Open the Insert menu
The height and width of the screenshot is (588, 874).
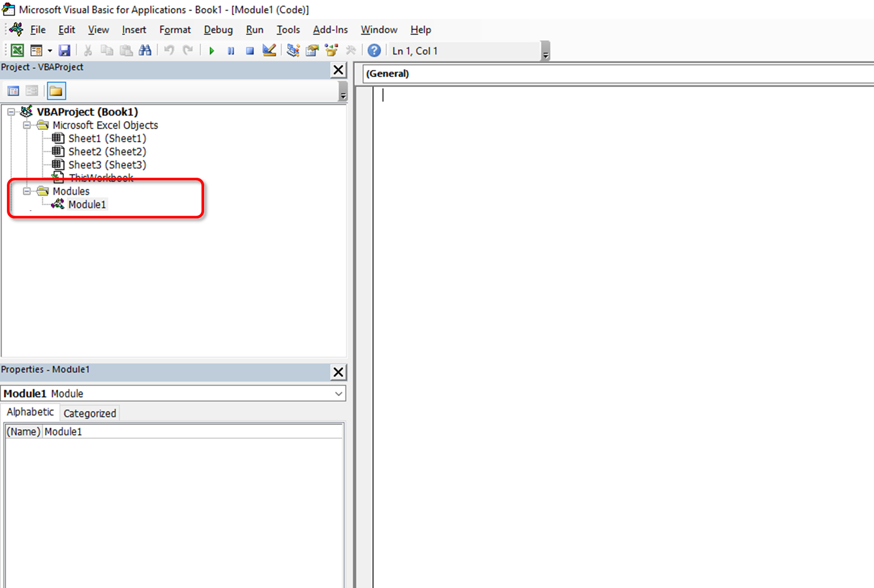pyautogui.click(x=134, y=30)
